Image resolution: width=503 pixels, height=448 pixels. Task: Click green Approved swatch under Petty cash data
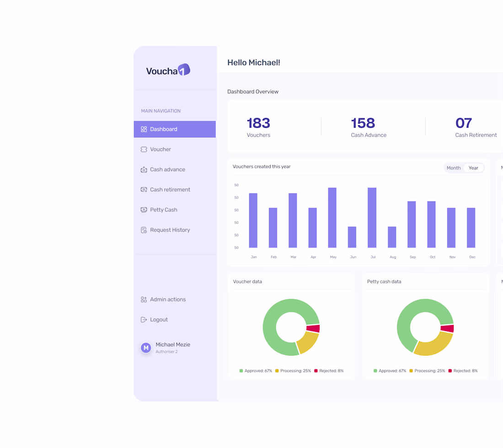[375, 371]
